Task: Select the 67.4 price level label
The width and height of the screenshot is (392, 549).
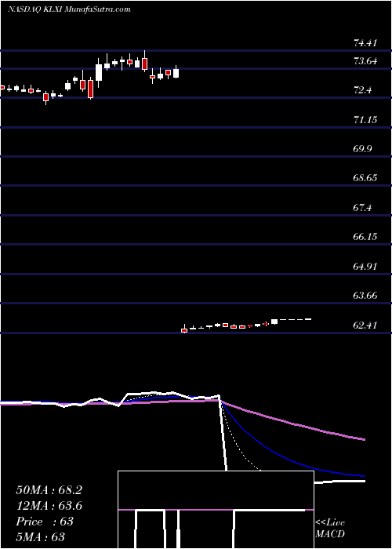Action: 362,208
